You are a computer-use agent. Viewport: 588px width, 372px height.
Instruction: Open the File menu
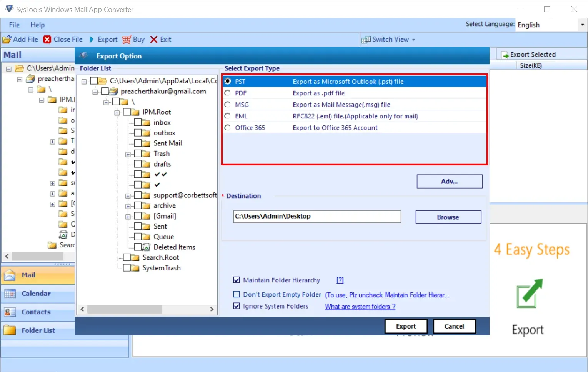tap(14, 25)
